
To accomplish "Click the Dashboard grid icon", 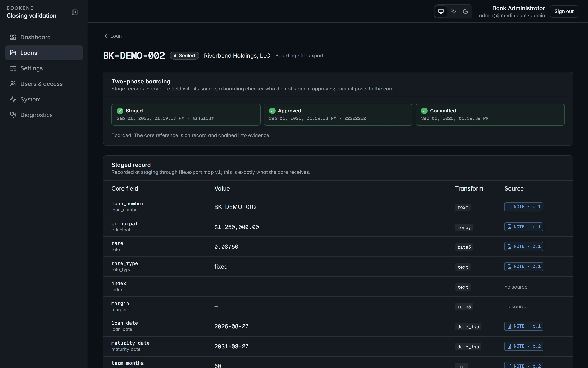I will pyautogui.click(x=13, y=37).
